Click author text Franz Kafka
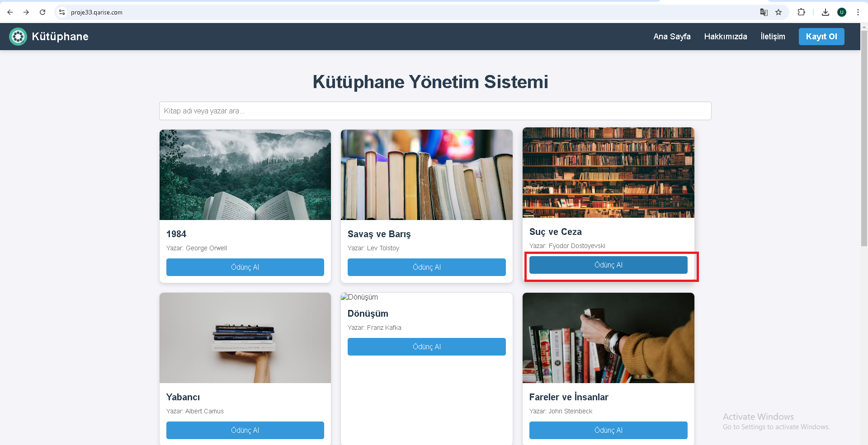Screen dimensions: 868x445 coord(384,328)
